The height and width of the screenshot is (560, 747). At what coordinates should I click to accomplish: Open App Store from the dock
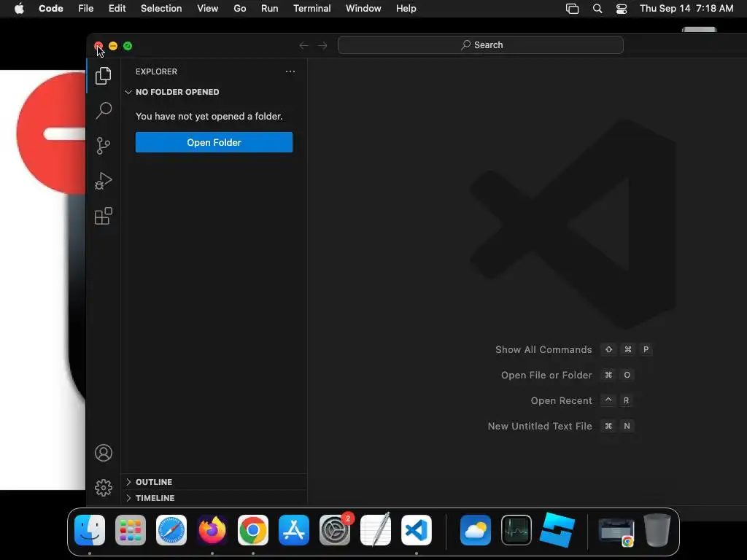coord(294,530)
